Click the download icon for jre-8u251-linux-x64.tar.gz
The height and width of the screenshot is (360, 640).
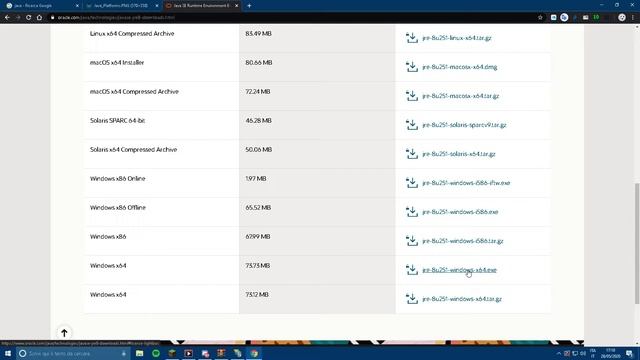click(x=412, y=38)
